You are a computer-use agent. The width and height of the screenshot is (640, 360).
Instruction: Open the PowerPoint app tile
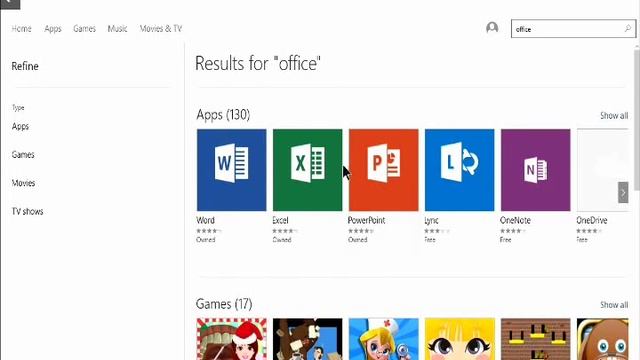[383, 170]
